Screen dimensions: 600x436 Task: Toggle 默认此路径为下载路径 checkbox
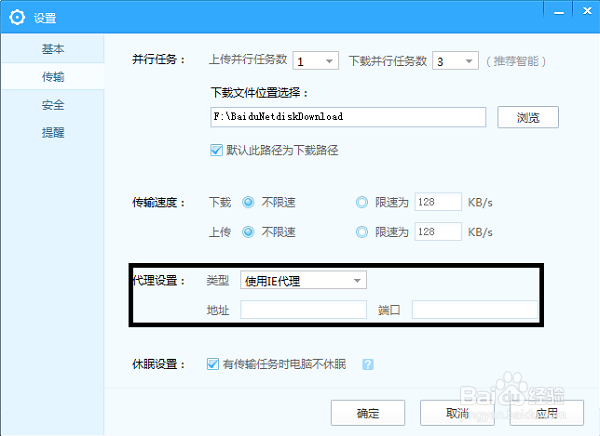click(x=216, y=150)
